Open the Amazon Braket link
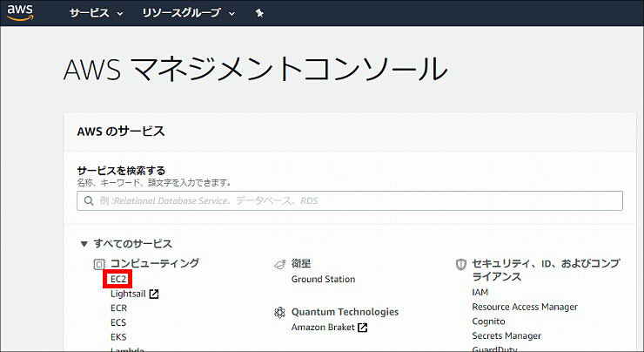The width and height of the screenshot is (644, 352). (323, 328)
